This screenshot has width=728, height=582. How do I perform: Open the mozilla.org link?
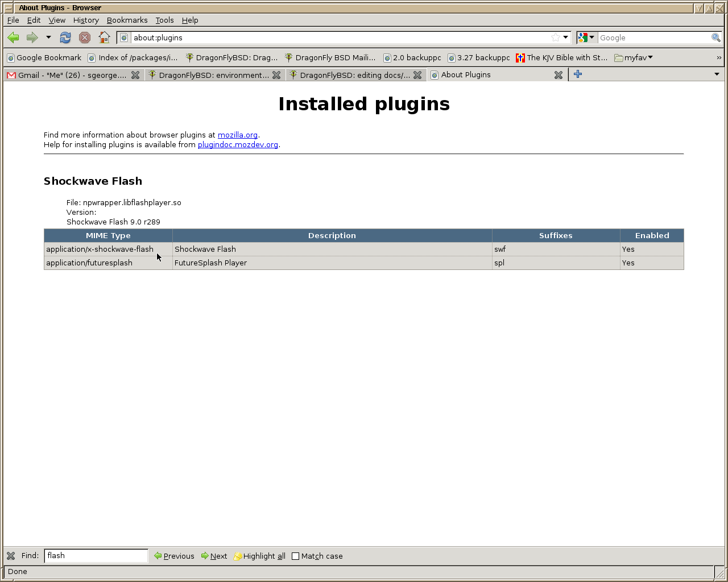[237, 135]
